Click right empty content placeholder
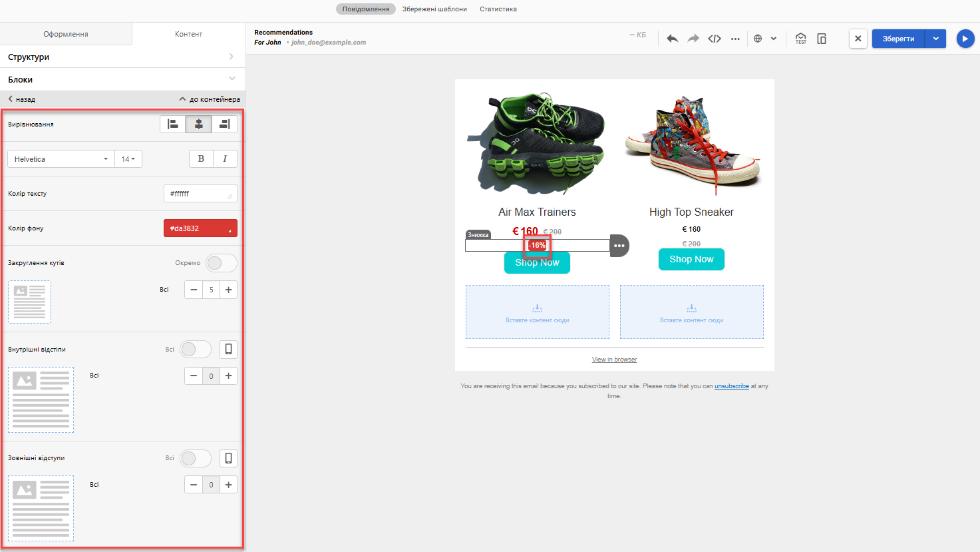980x552 pixels. [692, 312]
